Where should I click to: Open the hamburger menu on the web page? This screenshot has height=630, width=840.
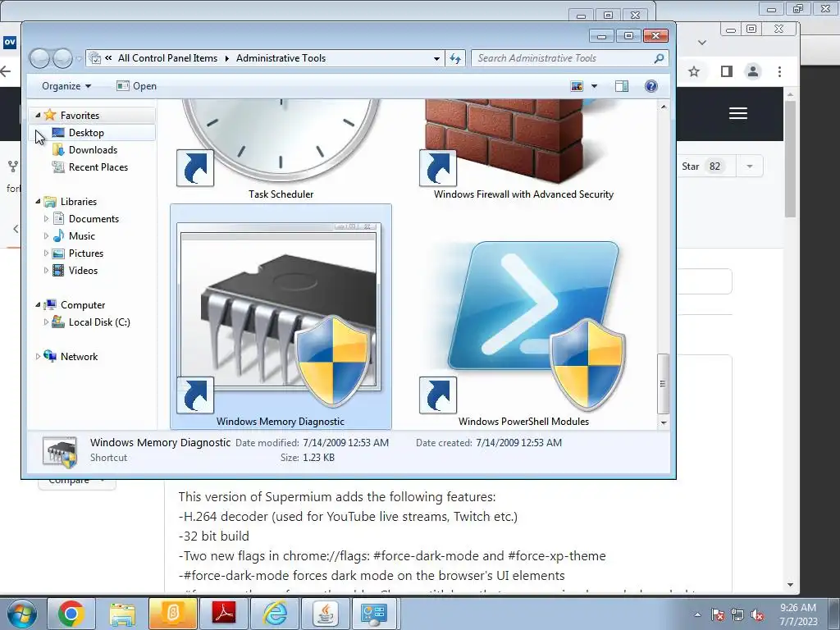(737, 113)
